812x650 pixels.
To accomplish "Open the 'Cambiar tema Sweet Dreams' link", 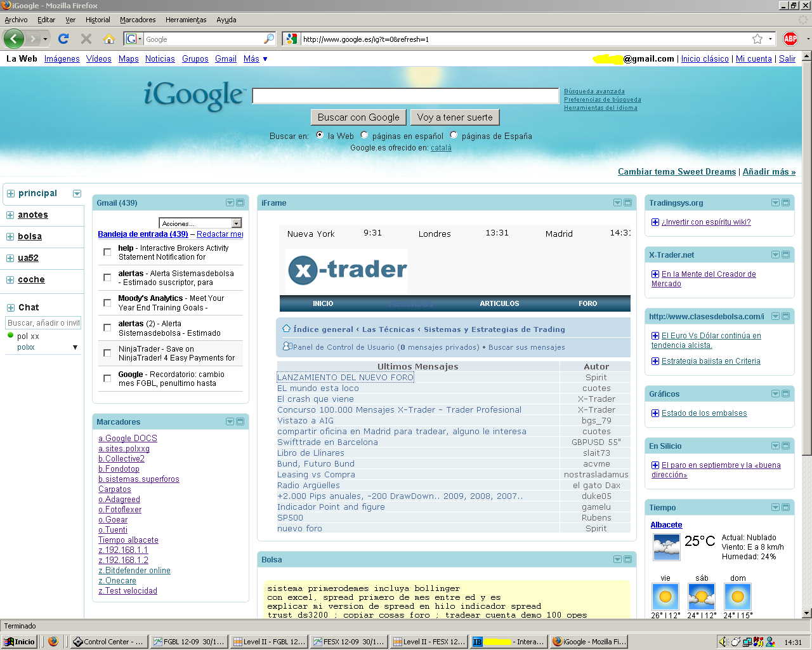I will point(677,171).
